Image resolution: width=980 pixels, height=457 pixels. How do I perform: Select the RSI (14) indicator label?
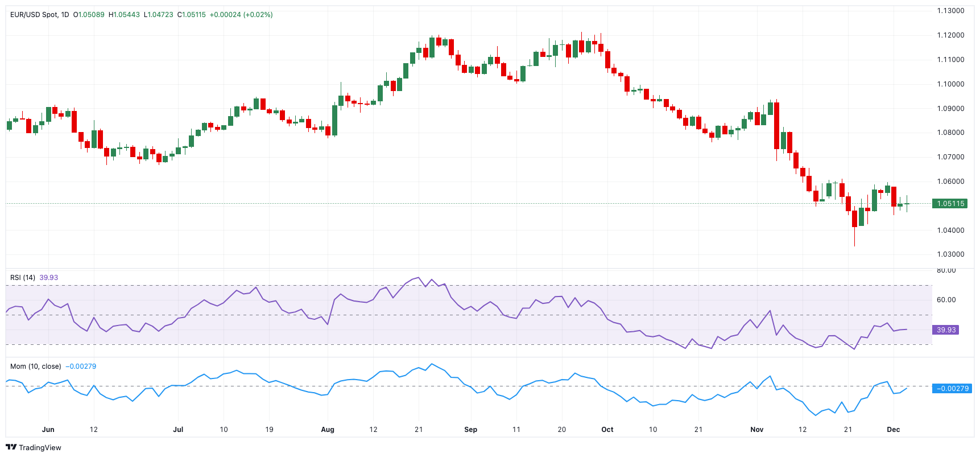pos(23,278)
